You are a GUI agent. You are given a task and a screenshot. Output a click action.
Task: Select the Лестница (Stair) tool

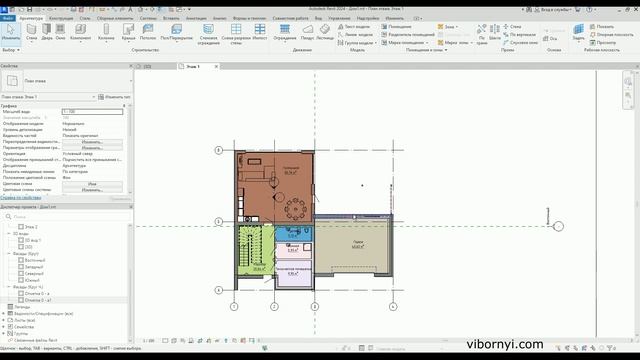point(325,32)
